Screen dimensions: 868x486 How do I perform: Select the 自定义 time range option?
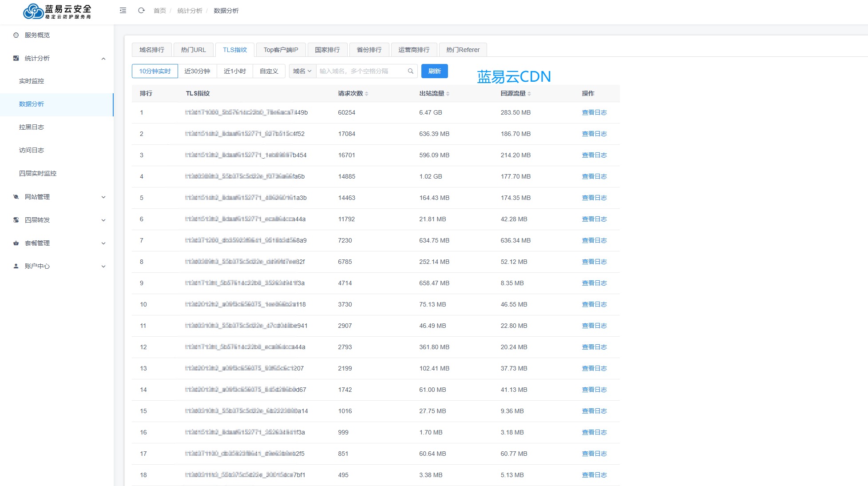(269, 71)
